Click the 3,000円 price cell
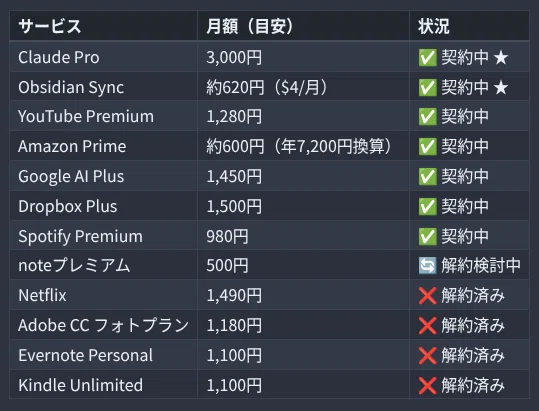 304,57
